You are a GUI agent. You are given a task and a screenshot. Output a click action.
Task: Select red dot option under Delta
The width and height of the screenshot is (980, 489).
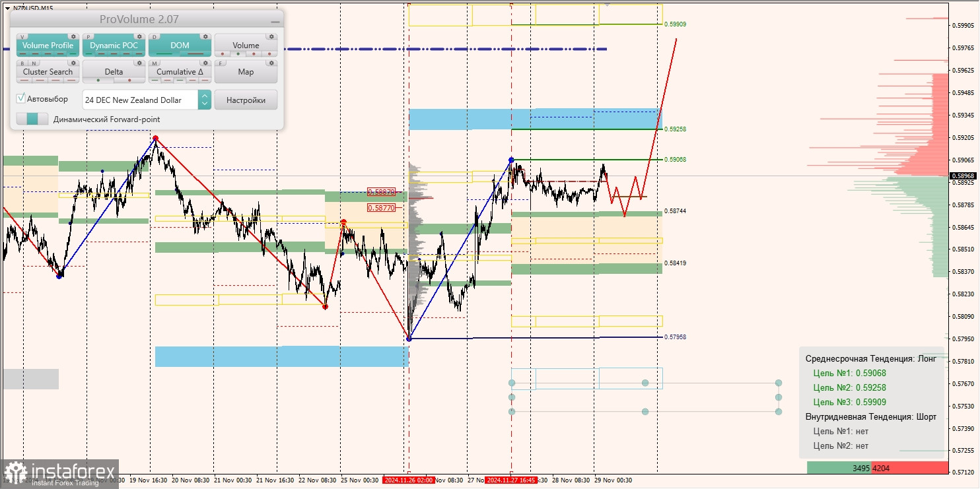point(129,81)
